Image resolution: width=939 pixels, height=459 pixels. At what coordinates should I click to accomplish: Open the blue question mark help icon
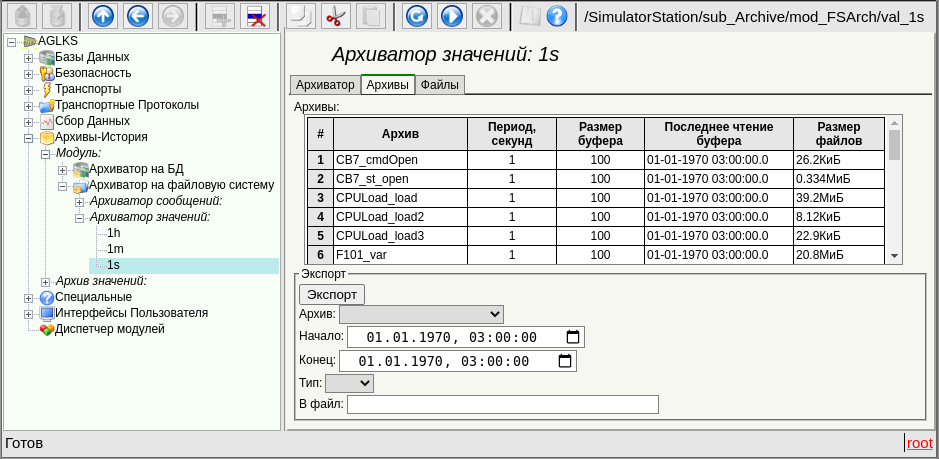pos(557,16)
